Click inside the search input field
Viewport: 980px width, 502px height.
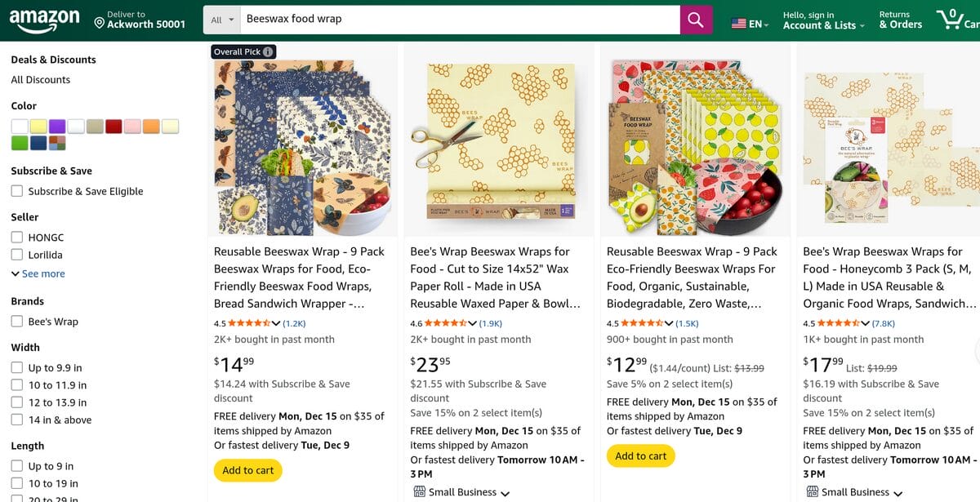point(457,19)
